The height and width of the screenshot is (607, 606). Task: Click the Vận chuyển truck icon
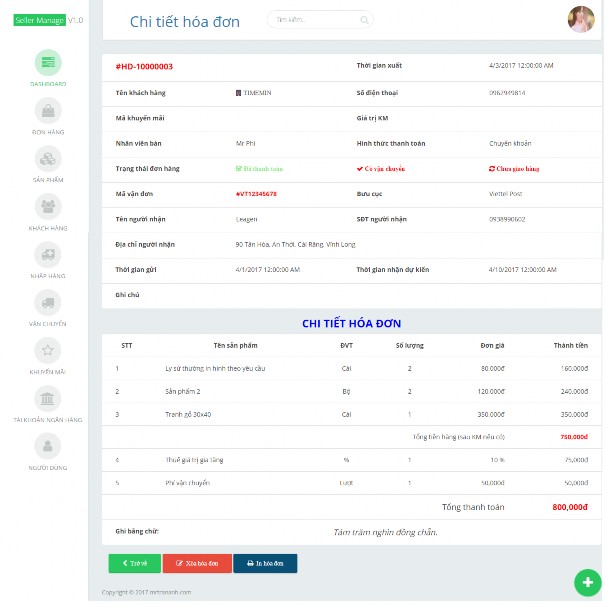coord(48,302)
